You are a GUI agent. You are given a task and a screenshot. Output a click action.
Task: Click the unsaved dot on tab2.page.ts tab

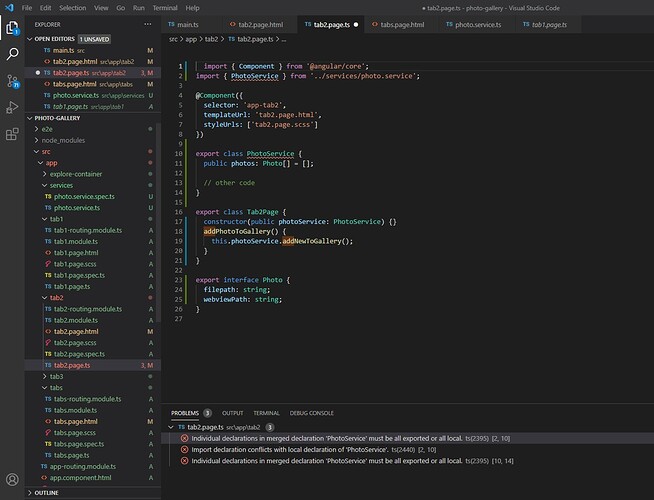coord(356,25)
